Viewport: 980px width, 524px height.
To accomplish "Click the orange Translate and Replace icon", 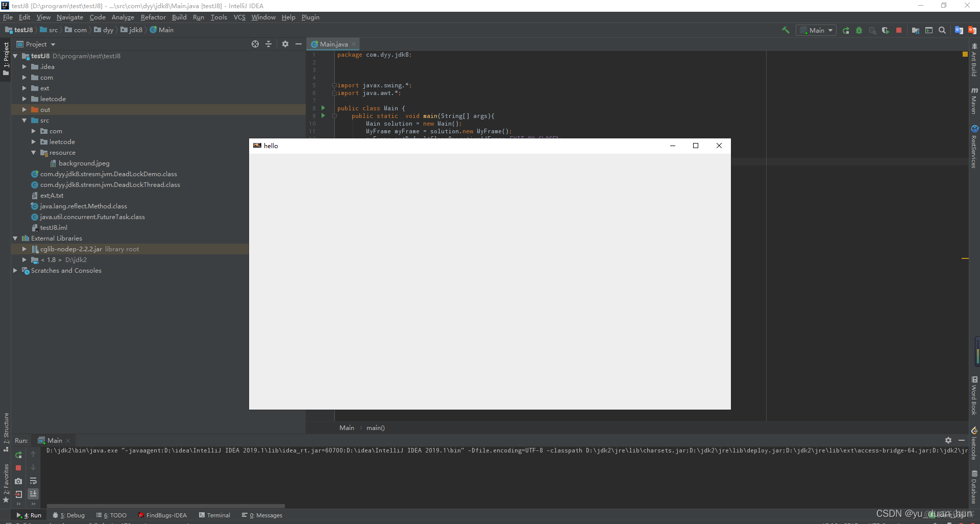I will pyautogui.click(x=972, y=31).
